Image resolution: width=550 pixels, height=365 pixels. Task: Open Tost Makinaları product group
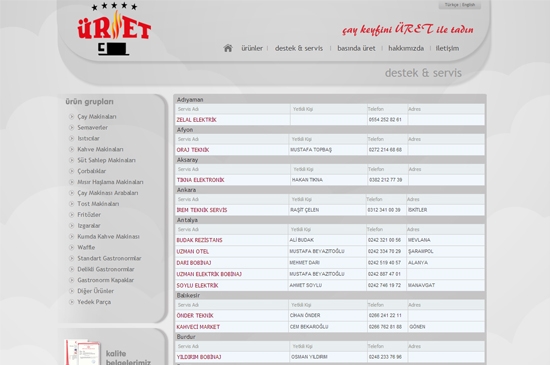(x=98, y=204)
